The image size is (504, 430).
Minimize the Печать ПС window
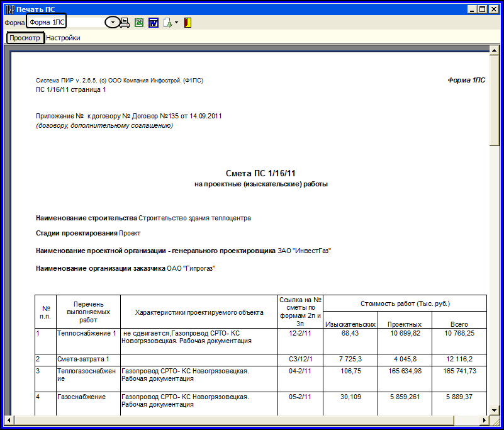tap(473, 9)
